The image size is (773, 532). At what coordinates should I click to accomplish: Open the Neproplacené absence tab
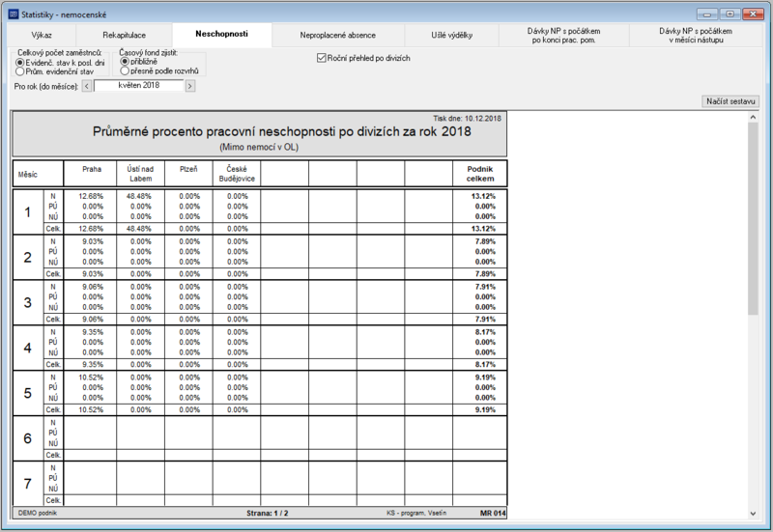(337, 35)
